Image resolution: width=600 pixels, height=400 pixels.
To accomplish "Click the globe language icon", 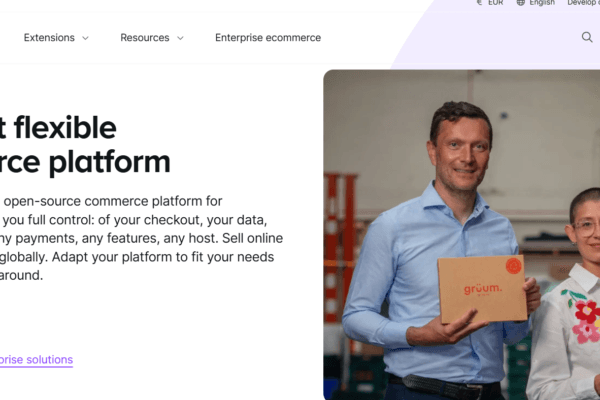I will click(x=521, y=3).
